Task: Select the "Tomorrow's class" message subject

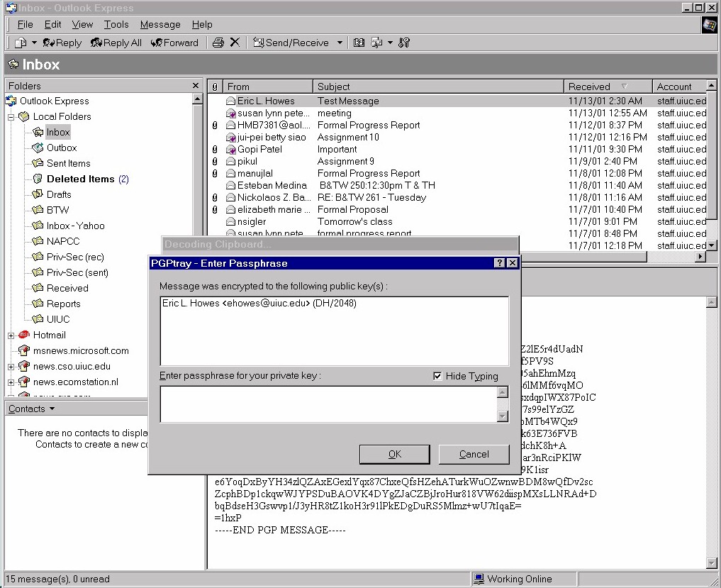Action: 354,221
